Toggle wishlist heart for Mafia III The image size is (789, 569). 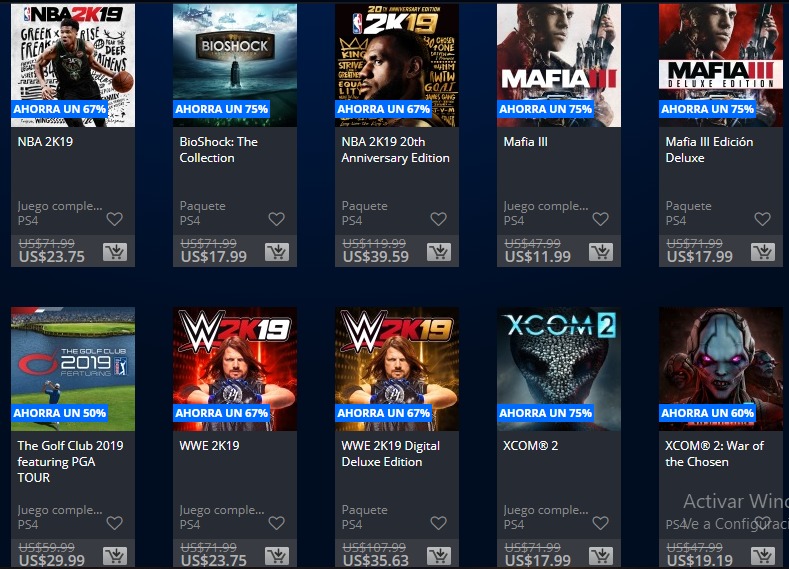[601, 219]
